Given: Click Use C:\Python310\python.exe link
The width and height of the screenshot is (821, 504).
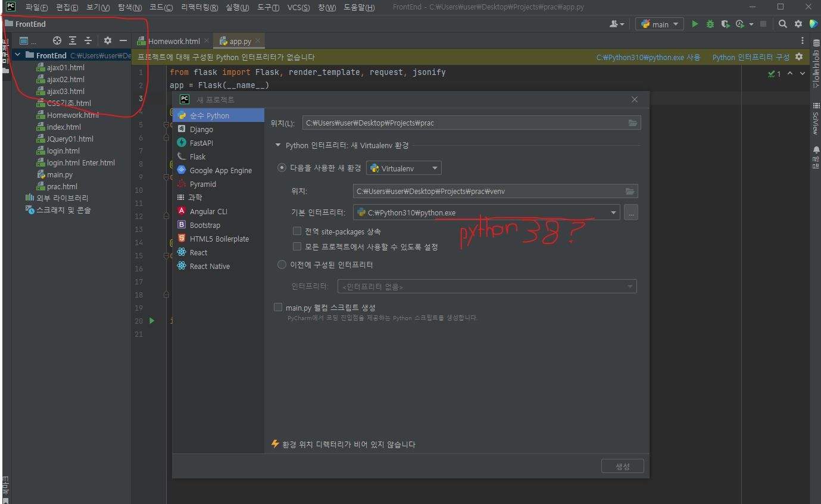Looking at the screenshot, I should pos(648,58).
